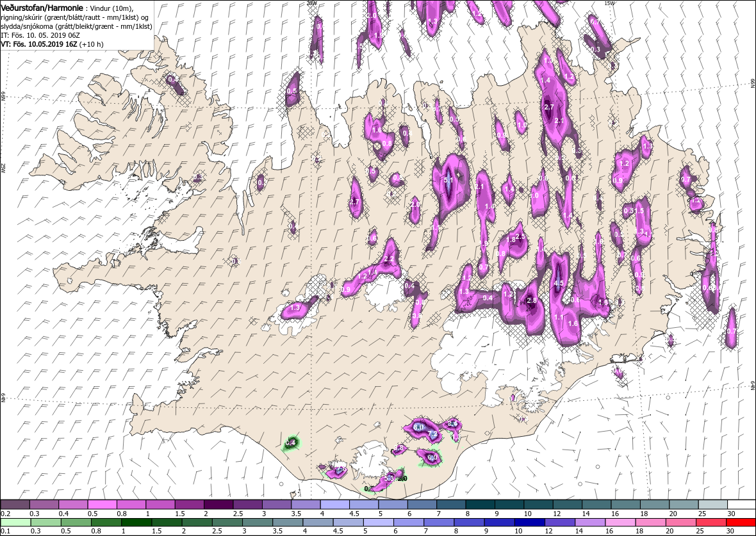Click the 66N latitude label on right edge

752,83
